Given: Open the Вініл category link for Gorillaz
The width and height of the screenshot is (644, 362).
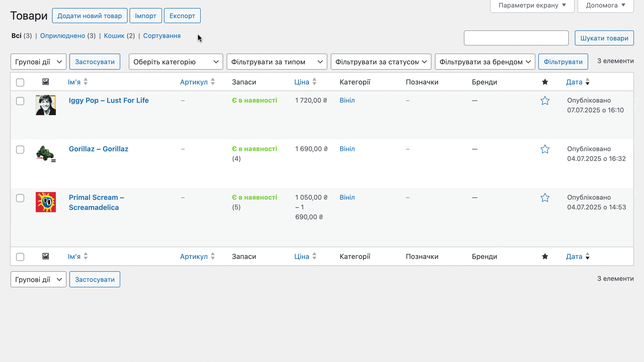Looking at the screenshot, I should [x=347, y=149].
